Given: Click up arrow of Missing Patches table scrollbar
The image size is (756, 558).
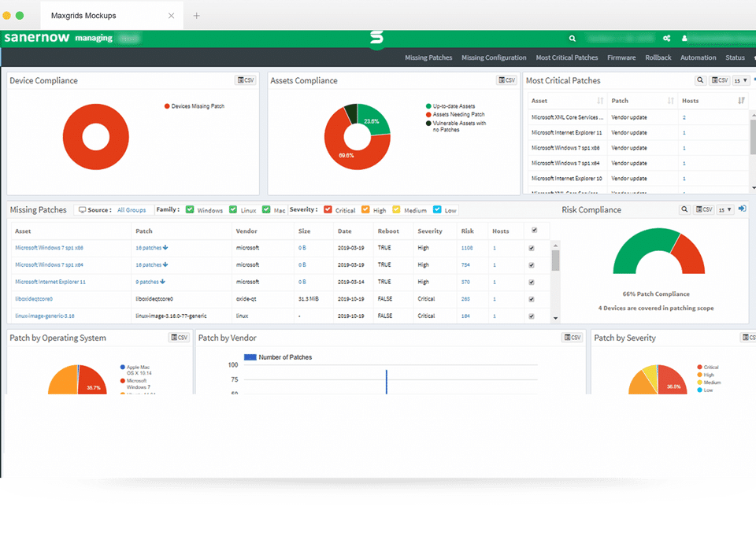Looking at the screenshot, I should (555, 245).
